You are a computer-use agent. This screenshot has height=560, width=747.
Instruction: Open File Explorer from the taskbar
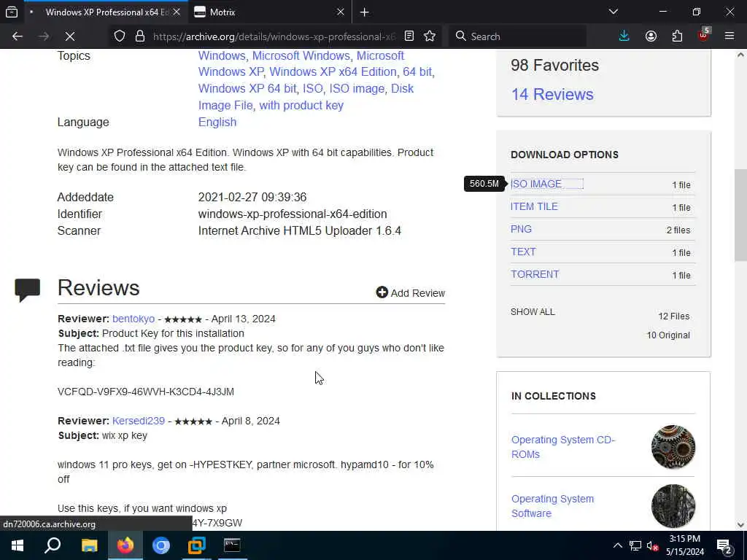(x=89, y=545)
